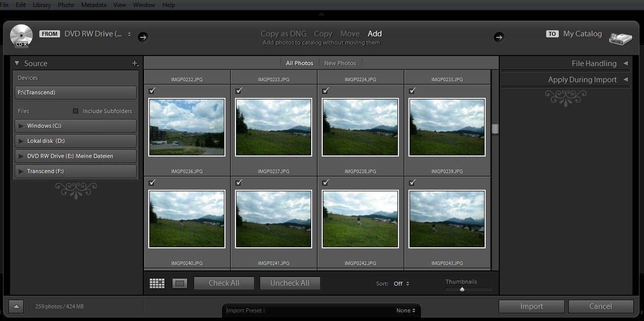
Task: Uncheck photo IMGP0238.JPG checkbox
Action: (326, 91)
